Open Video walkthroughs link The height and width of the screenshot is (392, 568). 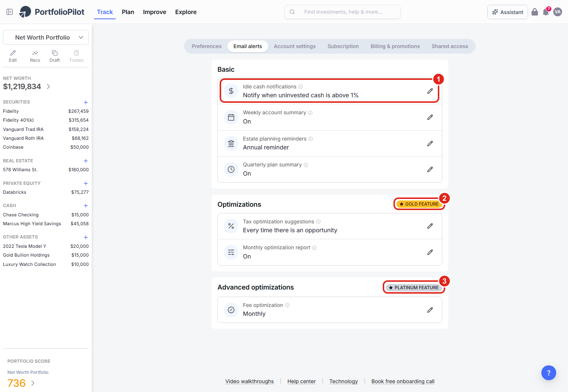pos(250,381)
